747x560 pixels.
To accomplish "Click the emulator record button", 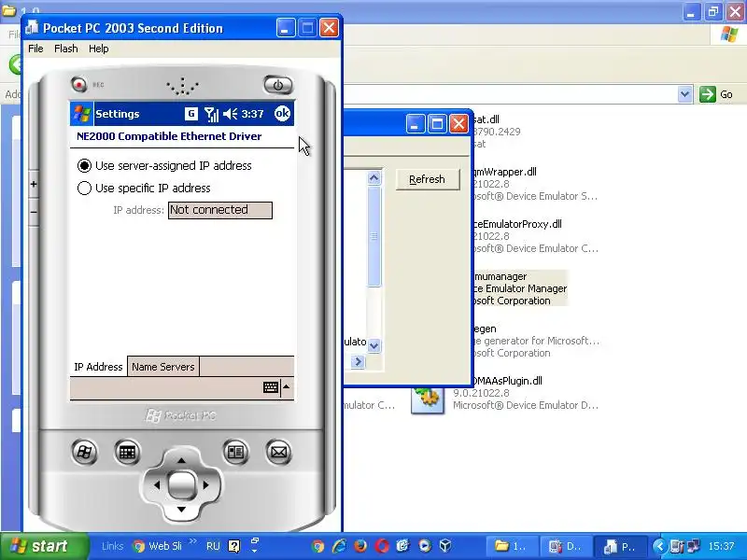I will (78, 84).
